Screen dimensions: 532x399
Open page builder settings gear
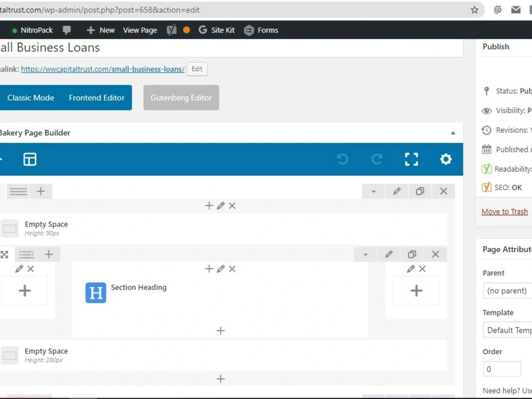(x=446, y=159)
